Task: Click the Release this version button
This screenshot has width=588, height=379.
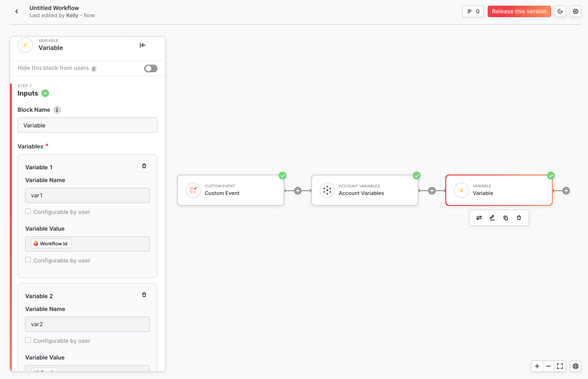Action: [x=519, y=11]
